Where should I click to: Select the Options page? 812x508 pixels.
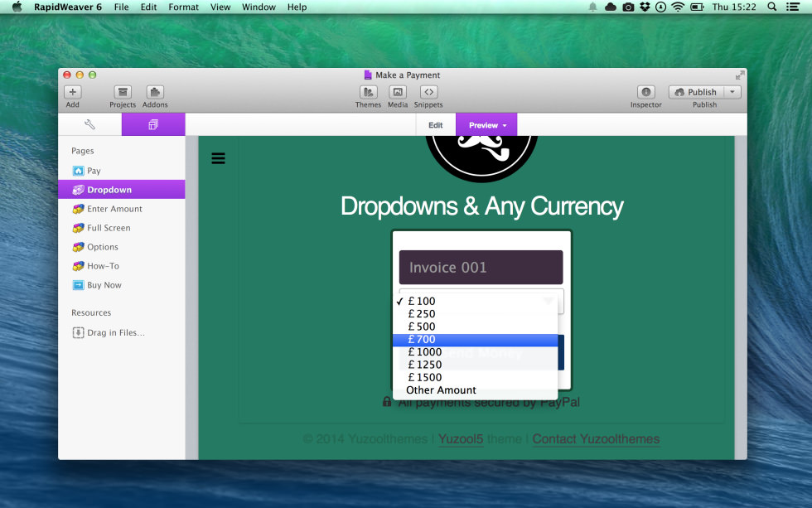pos(122,247)
